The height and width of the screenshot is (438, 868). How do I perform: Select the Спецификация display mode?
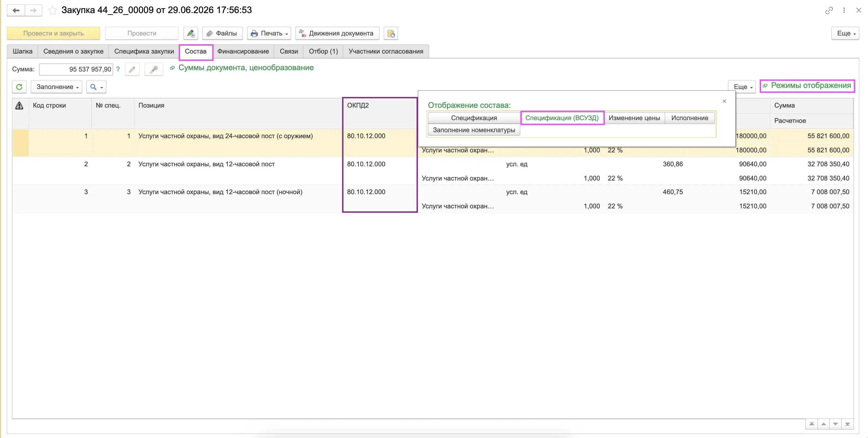[x=474, y=118]
